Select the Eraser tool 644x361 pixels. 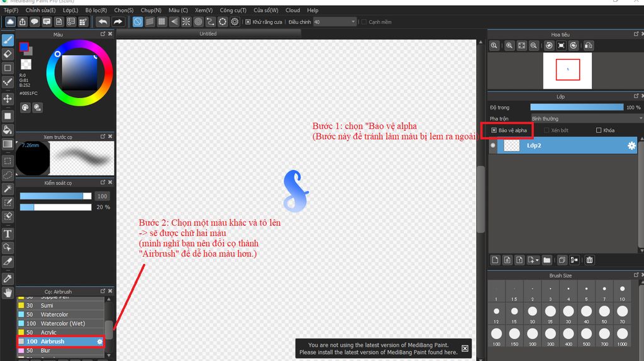coord(8,54)
